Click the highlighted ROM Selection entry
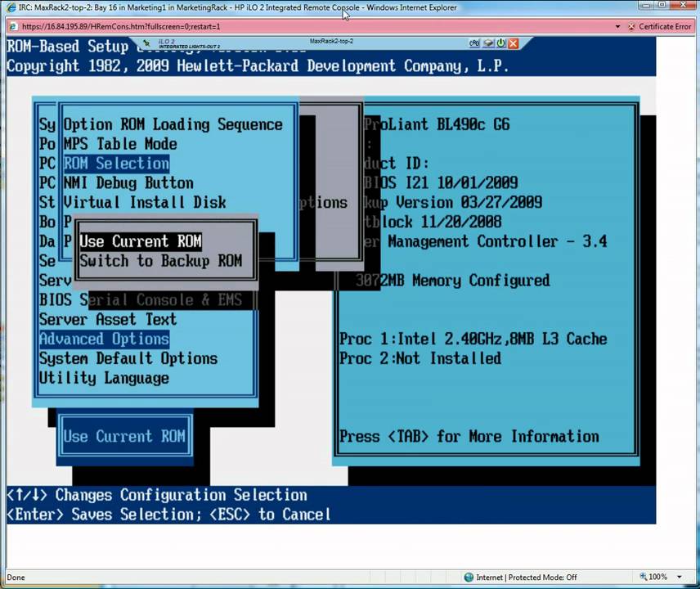Screen dimensions: 700x589 (x=116, y=164)
